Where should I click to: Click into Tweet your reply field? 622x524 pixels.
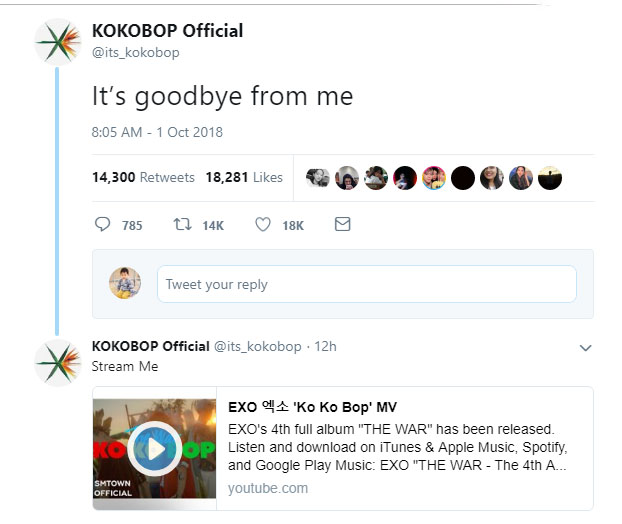point(367,284)
